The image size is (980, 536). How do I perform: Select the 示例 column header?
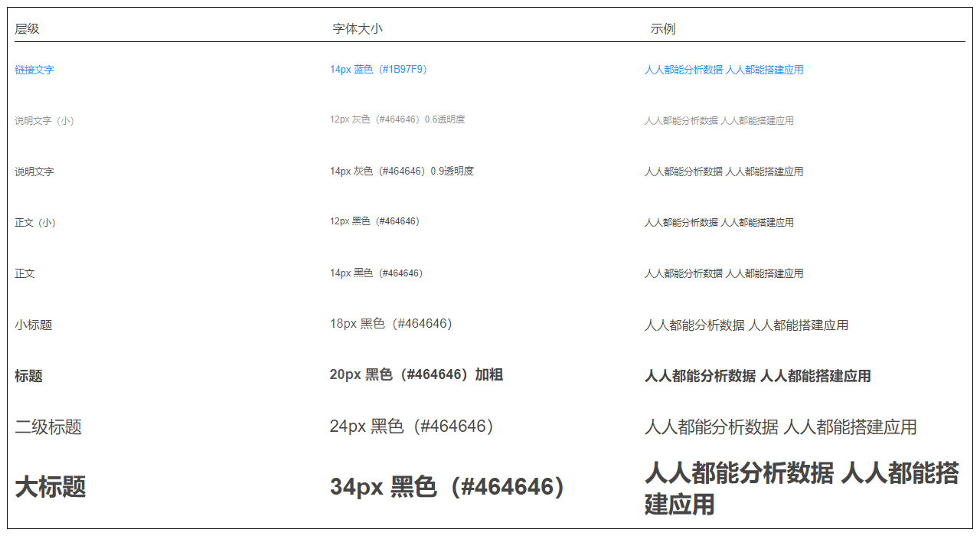click(662, 29)
